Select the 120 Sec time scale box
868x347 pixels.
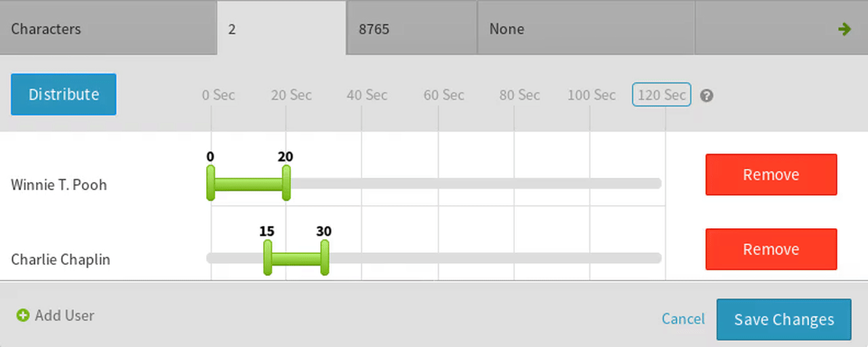tap(661, 95)
